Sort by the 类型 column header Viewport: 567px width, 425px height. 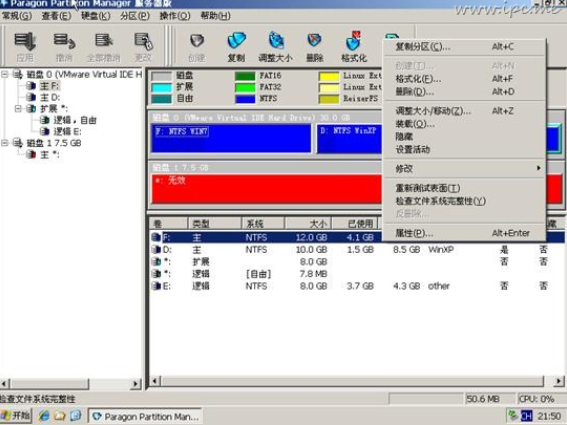coord(214,224)
